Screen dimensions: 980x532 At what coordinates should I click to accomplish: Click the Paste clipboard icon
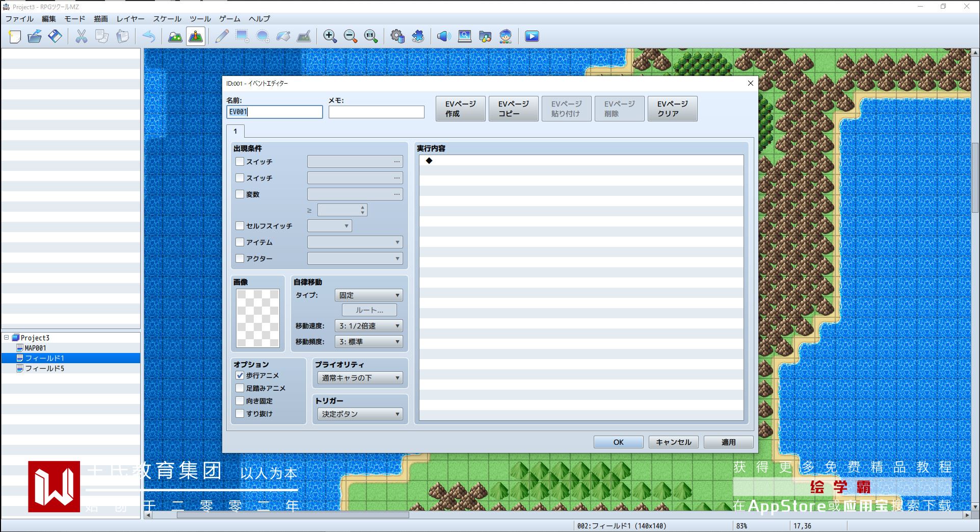pyautogui.click(x=122, y=36)
